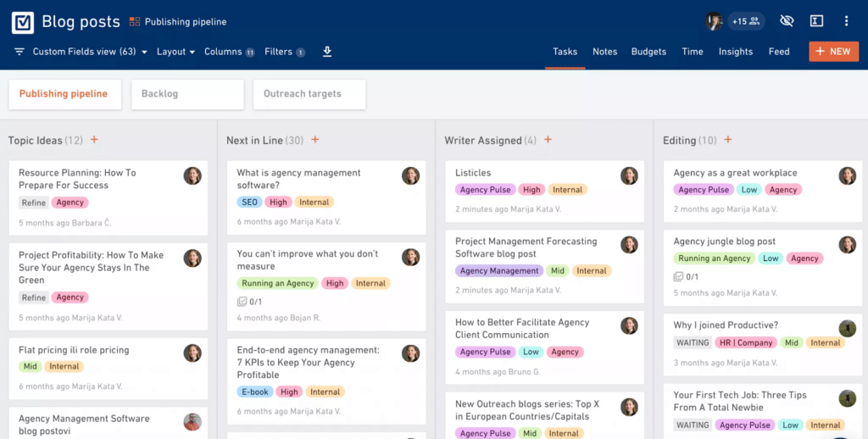This screenshot has height=439, width=868.
Task: Download the task list export icon
Action: click(327, 52)
